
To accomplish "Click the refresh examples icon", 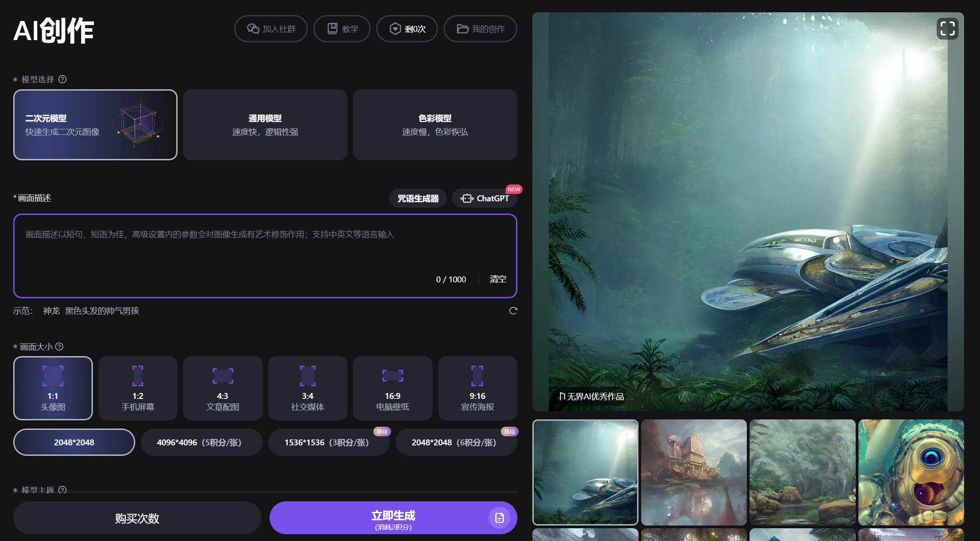I will tap(513, 311).
